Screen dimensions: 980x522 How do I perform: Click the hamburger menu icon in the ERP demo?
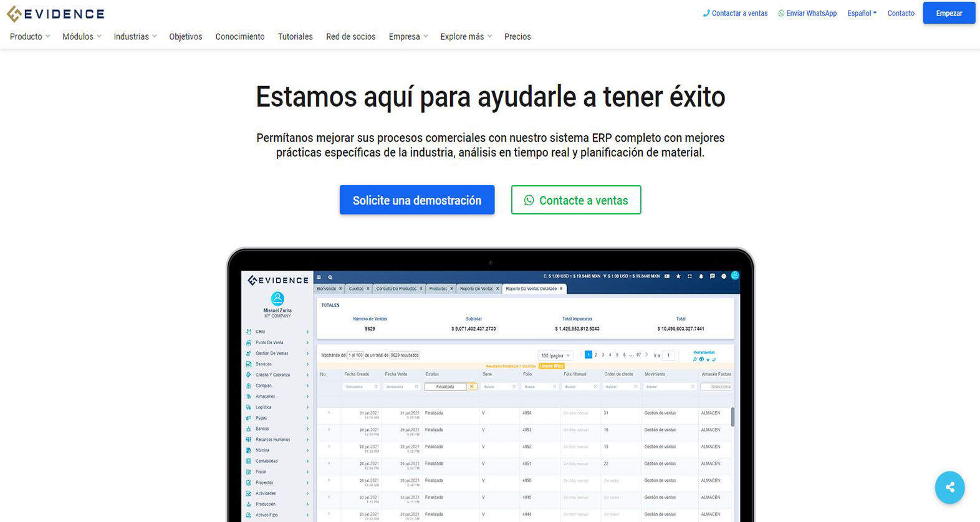(319, 277)
